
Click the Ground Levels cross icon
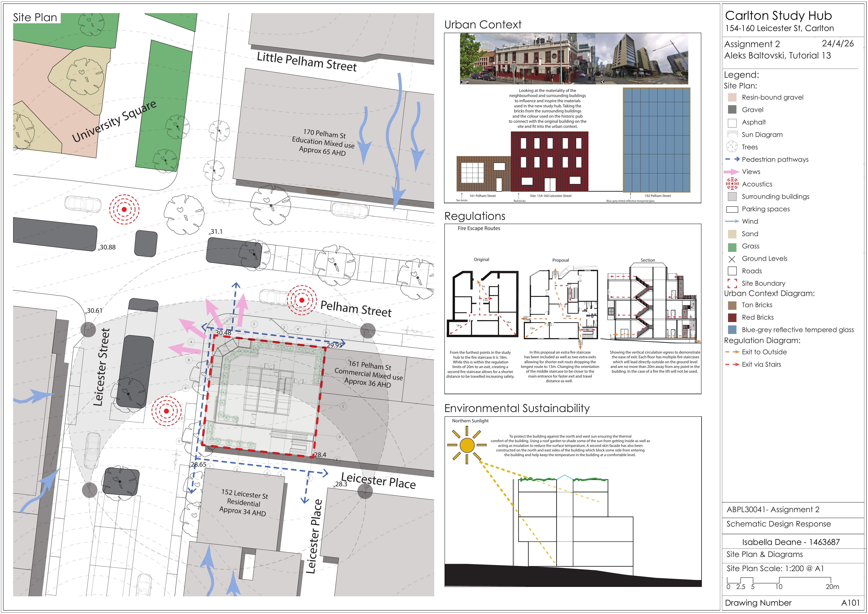click(x=732, y=259)
